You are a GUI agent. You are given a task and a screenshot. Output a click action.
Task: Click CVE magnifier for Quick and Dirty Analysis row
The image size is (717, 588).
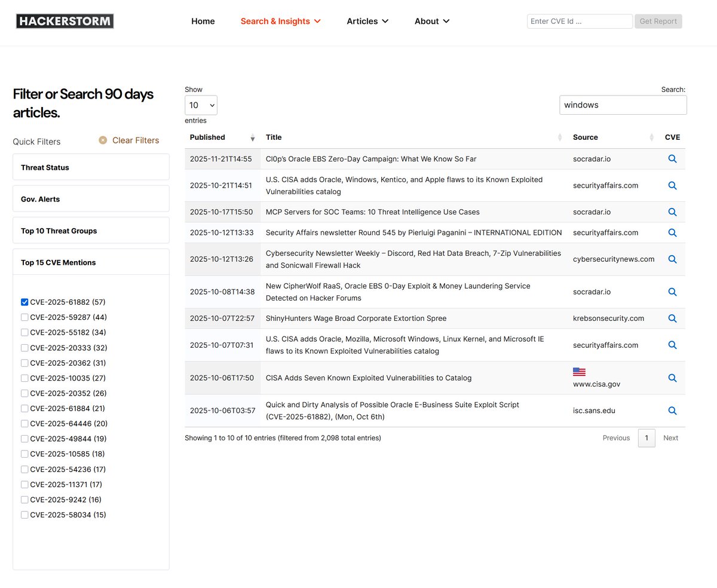click(672, 411)
